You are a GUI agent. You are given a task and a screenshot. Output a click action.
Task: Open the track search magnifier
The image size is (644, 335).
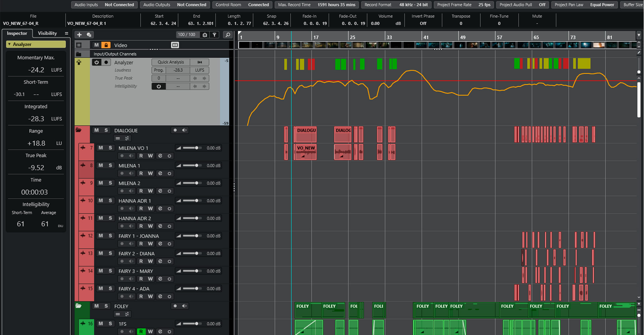[x=228, y=35]
